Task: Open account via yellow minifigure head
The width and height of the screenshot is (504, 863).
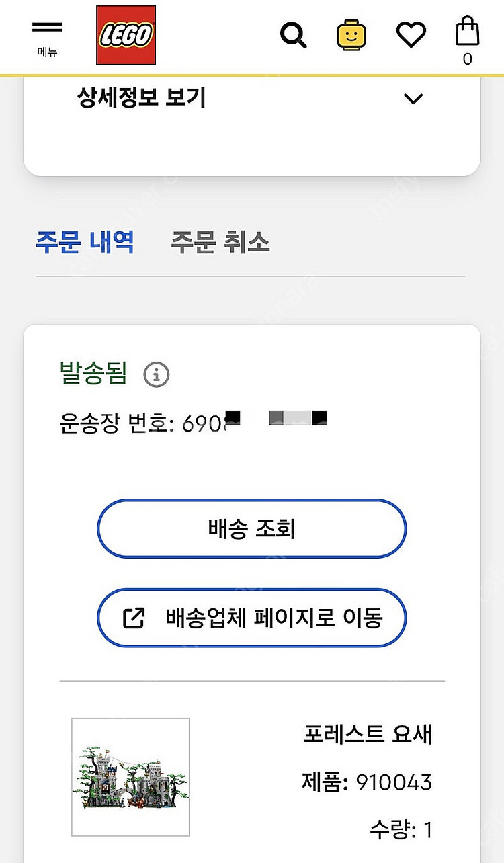Action: click(x=352, y=35)
